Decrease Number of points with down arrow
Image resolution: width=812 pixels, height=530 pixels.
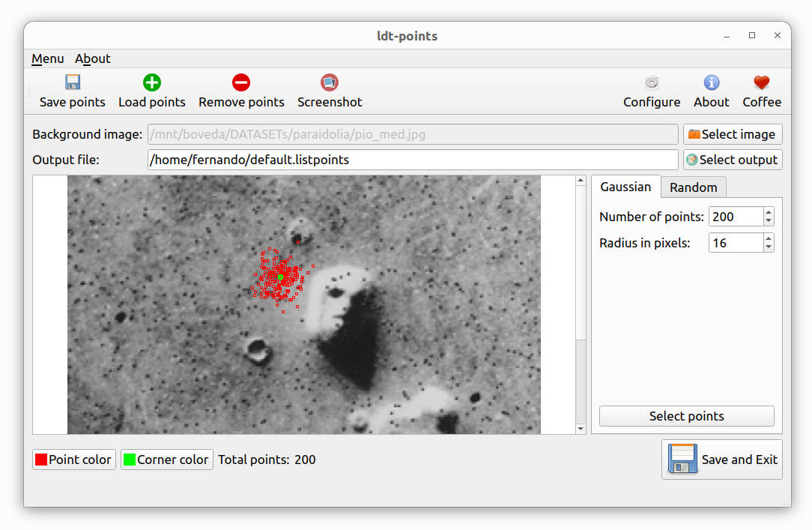click(x=769, y=221)
